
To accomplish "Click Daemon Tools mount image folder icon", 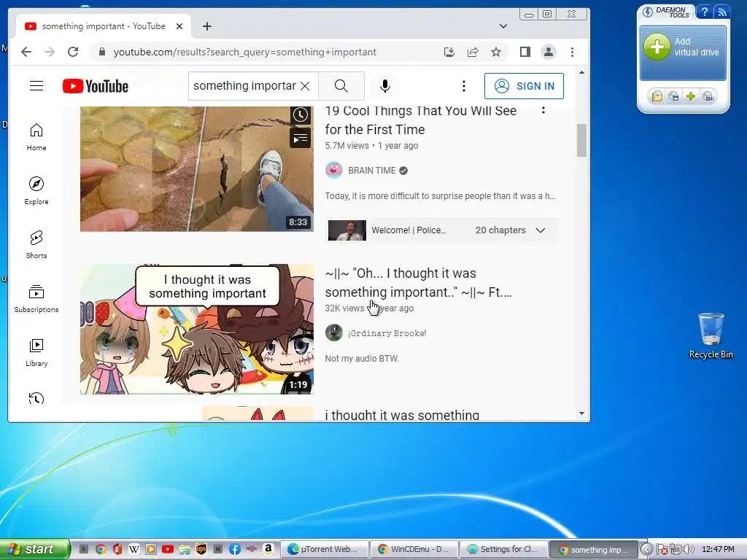I will tap(657, 97).
